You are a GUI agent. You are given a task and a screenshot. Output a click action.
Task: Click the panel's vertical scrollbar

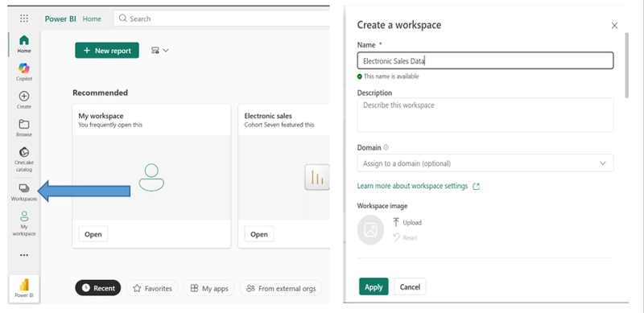point(626,66)
